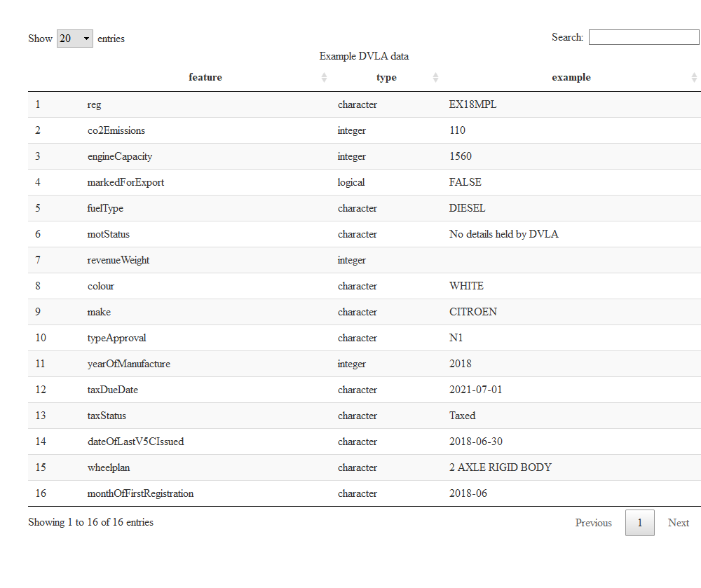The width and height of the screenshot is (701, 588).
Task: Click the example value 'N1'
Action: point(456,338)
